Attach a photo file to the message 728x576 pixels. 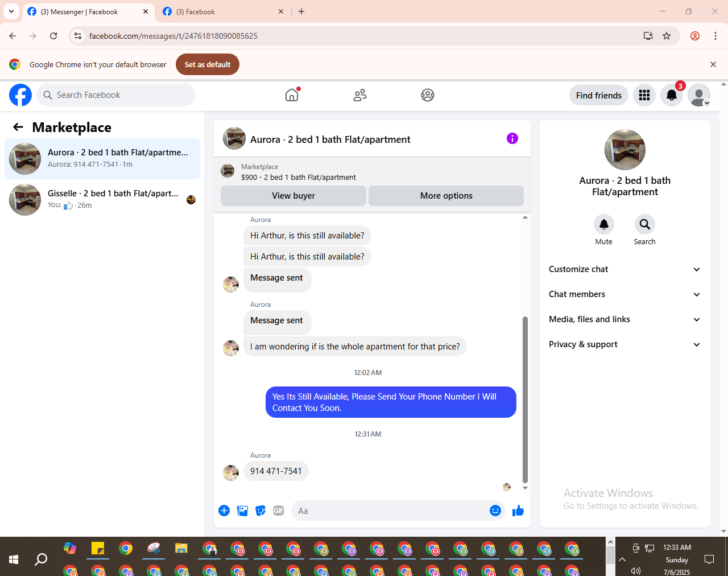point(243,511)
